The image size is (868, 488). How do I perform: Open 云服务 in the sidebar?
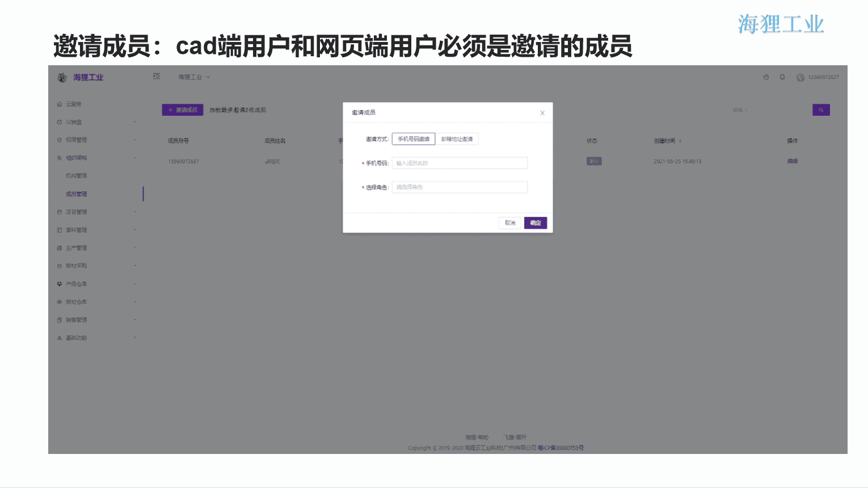click(x=74, y=104)
